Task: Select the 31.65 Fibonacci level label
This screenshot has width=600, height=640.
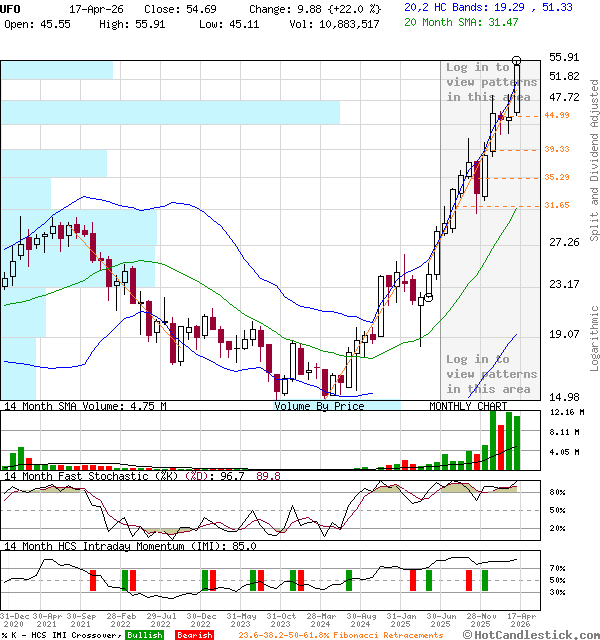Action: point(556,205)
